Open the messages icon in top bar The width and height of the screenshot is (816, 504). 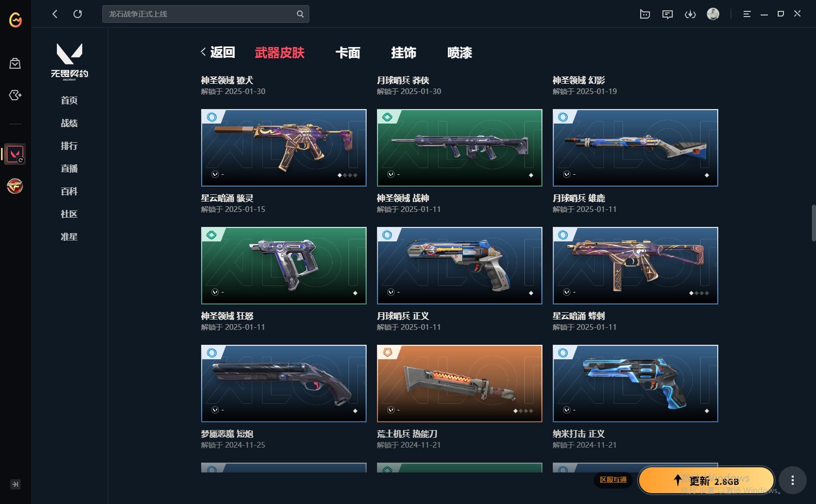[x=668, y=14]
